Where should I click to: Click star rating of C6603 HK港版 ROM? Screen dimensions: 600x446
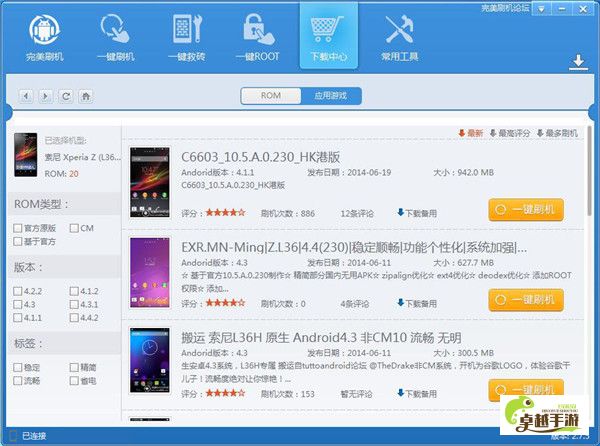click(225, 213)
